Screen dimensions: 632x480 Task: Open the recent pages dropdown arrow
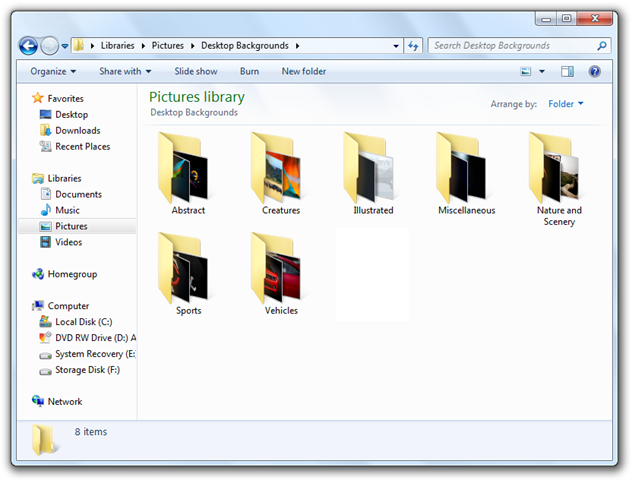tap(64, 46)
